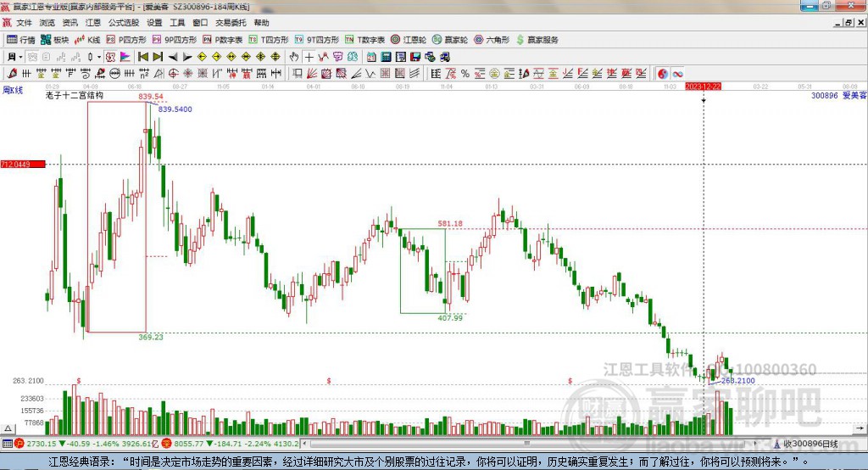
Task: Click the red 权 adjust-price icon
Action: (x=111, y=57)
